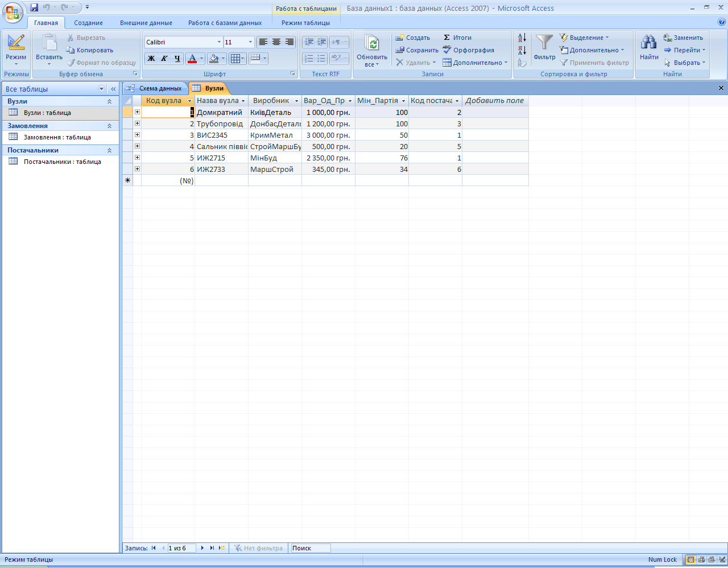728x568 pixels.
Task: Click the Office round button
Action: point(13,13)
